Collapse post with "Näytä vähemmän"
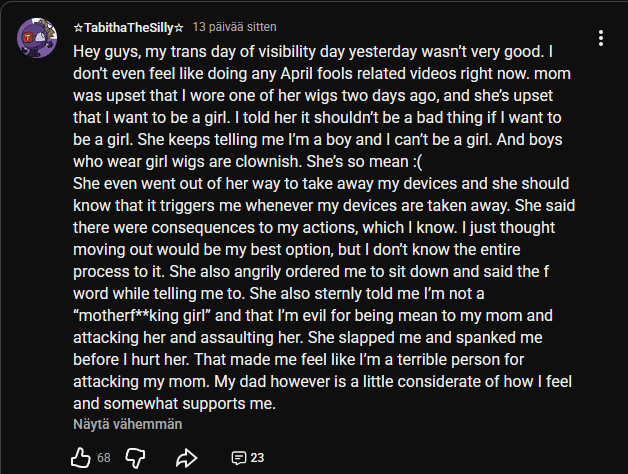628x474 pixels. (127, 424)
